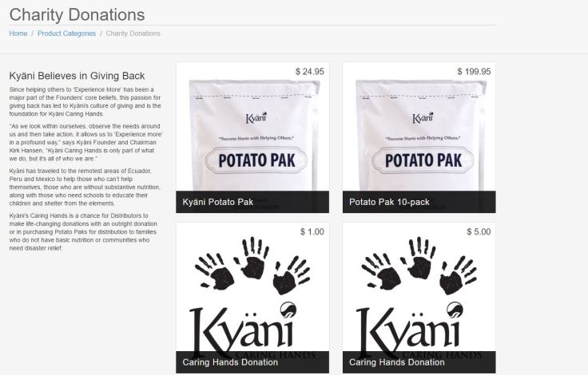588x375 pixels.
Task: Click the $ 5.00 donation price
Action: coord(479,232)
